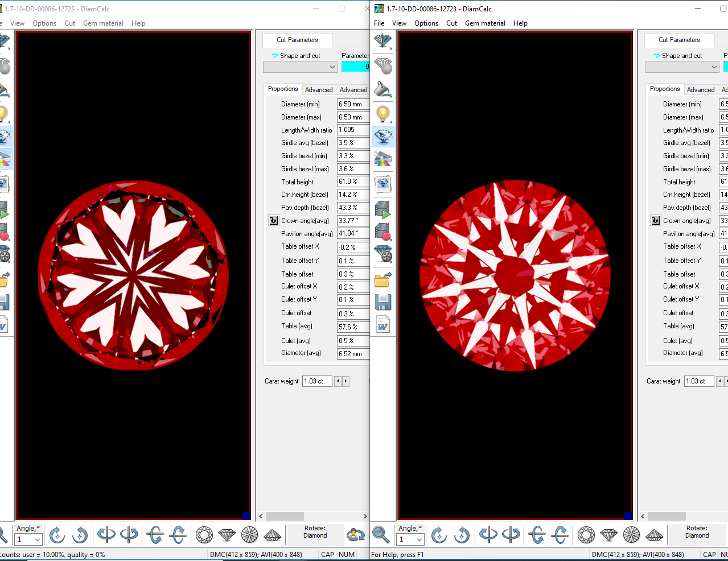The width and height of the screenshot is (728, 561).
Task: Click the film strip record icon, right window
Action: click(x=382, y=231)
